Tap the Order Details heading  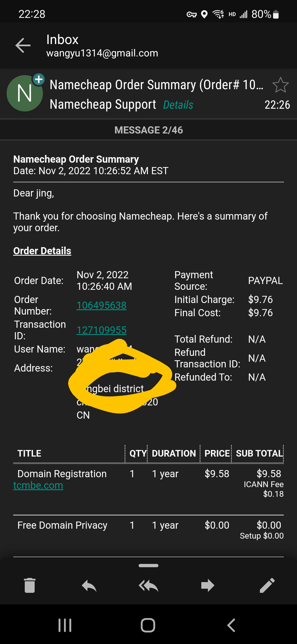click(x=42, y=251)
